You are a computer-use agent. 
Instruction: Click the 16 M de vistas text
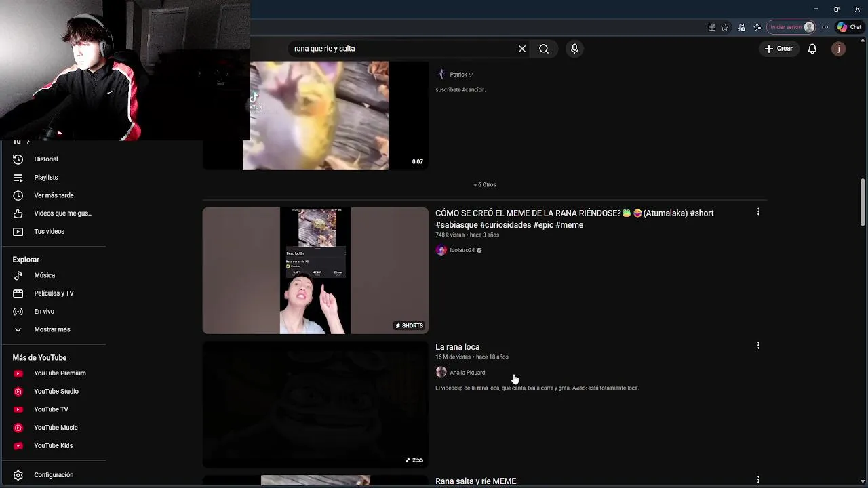coord(453,357)
